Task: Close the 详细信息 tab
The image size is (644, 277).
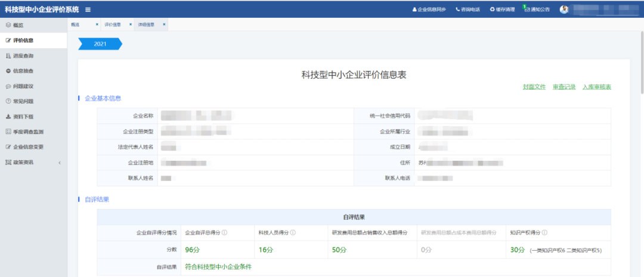Action: point(165,24)
